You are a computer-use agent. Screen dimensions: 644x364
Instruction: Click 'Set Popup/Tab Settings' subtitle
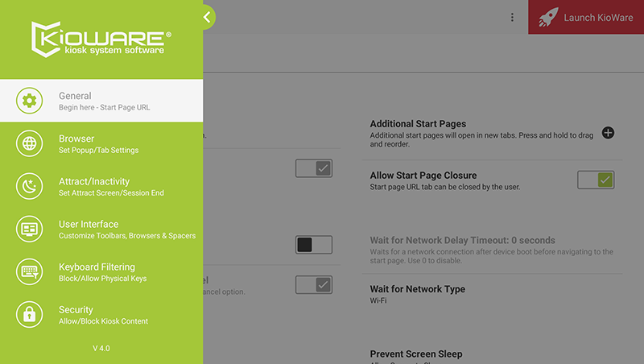coord(98,151)
